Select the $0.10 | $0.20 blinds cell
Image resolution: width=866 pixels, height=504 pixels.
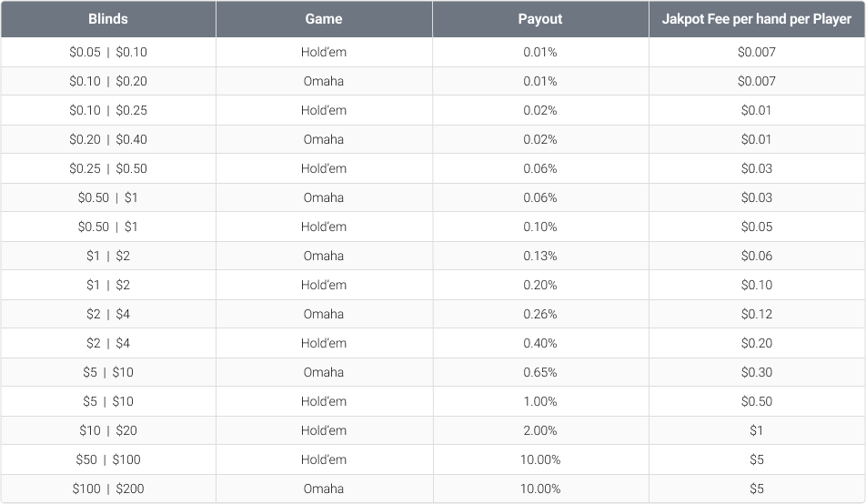pos(108,81)
